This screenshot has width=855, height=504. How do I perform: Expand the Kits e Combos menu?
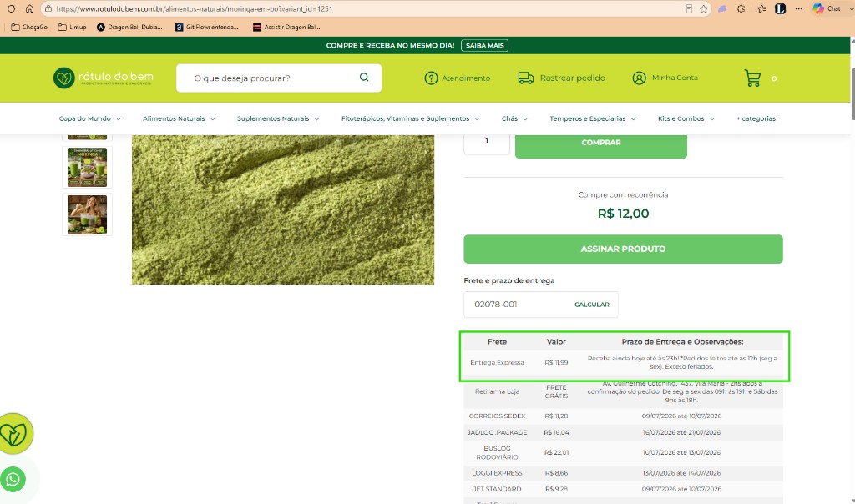(686, 118)
